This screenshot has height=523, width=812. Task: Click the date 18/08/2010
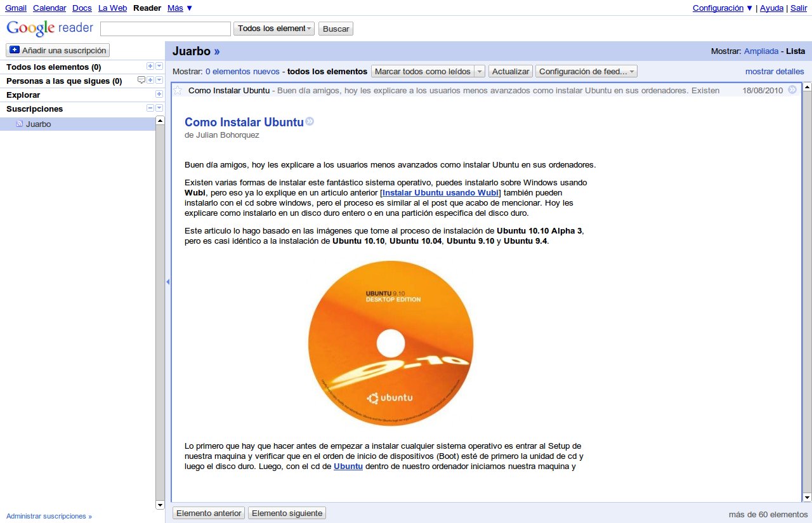coord(763,90)
